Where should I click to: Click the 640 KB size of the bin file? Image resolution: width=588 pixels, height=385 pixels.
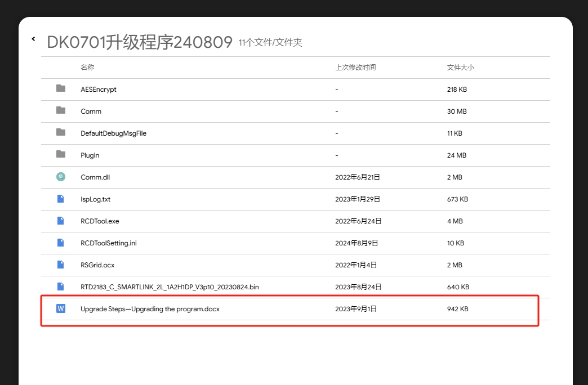click(x=458, y=287)
